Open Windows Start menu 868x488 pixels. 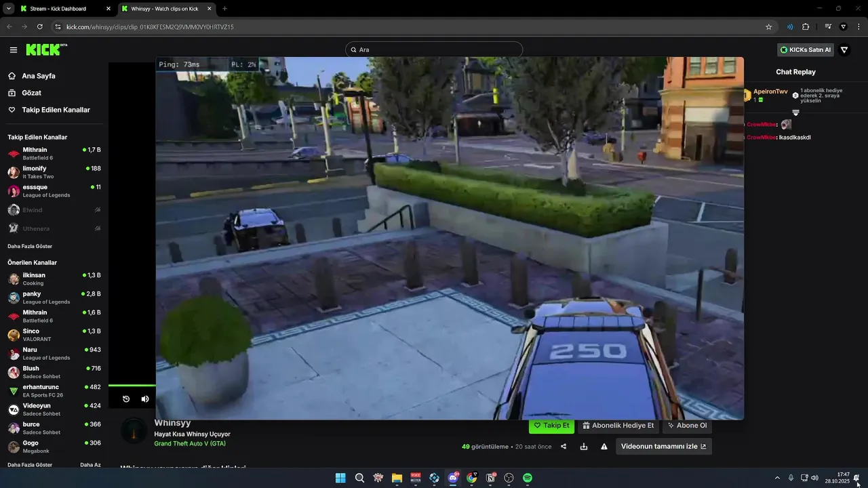(x=340, y=478)
